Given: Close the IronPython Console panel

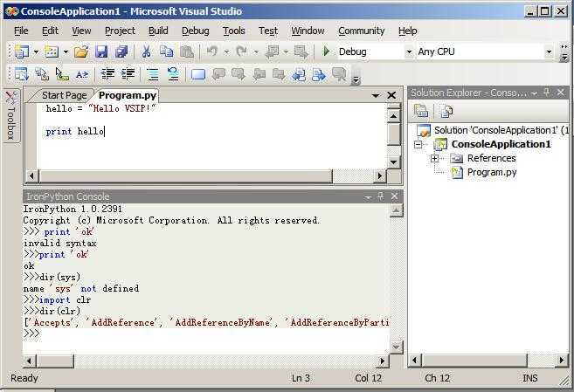Looking at the screenshot, I should (x=394, y=196).
